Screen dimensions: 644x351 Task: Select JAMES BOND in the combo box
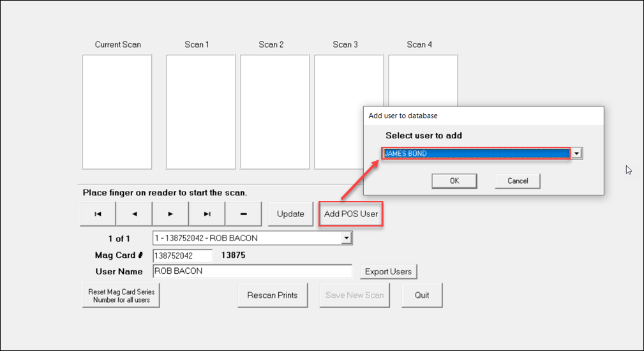(476, 154)
